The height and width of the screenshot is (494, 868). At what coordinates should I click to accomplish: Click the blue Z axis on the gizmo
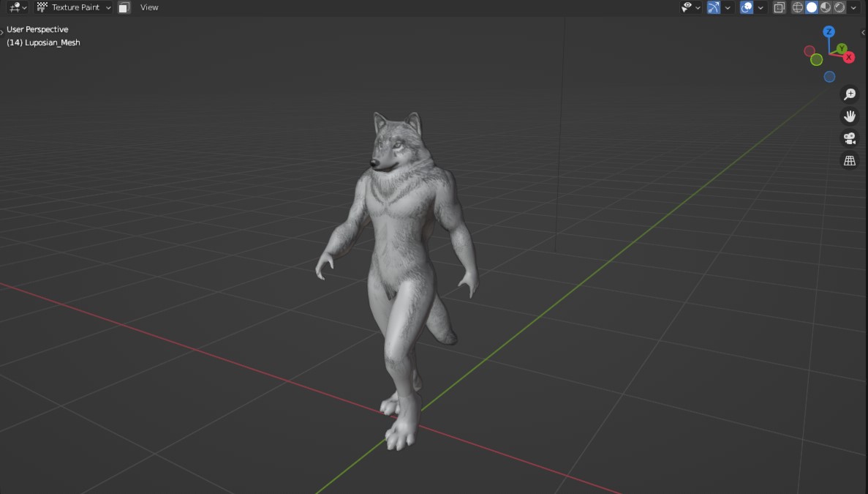click(x=829, y=31)
